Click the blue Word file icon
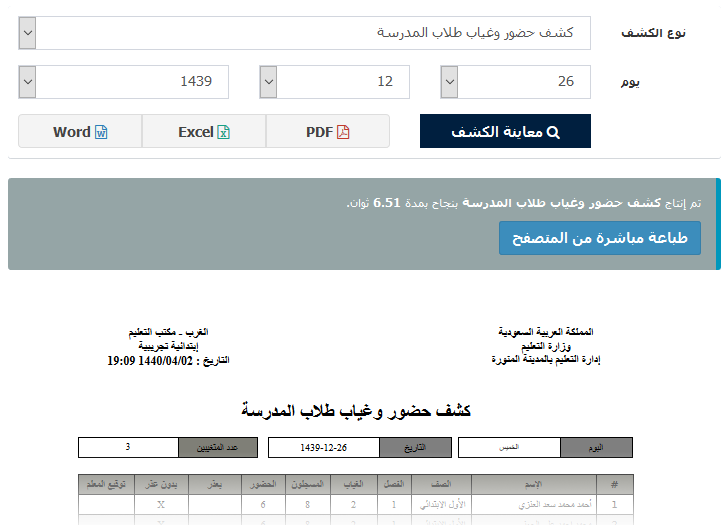728x525 pixels. [101, 132]
